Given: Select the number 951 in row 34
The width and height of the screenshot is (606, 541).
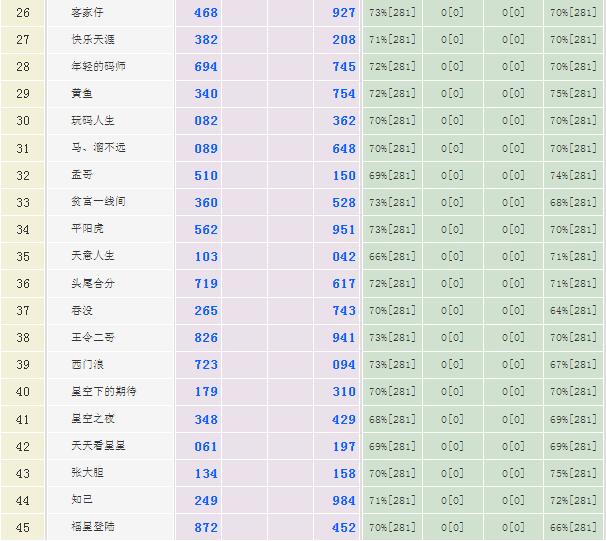Looking at the screenshot, I should (343, 229).
